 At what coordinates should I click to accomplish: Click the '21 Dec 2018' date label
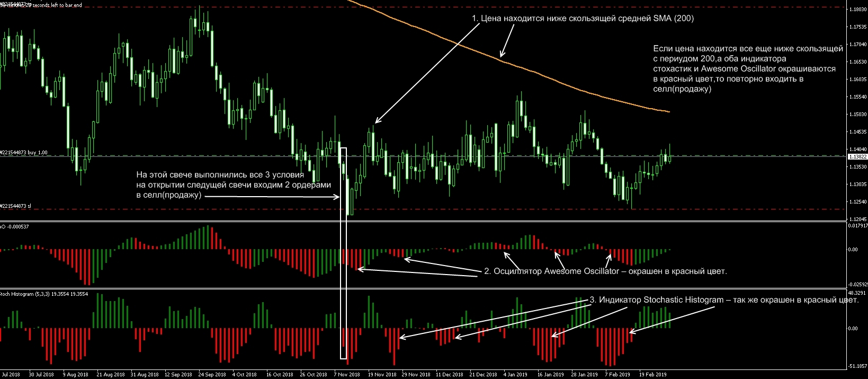(x=484, y=375)
